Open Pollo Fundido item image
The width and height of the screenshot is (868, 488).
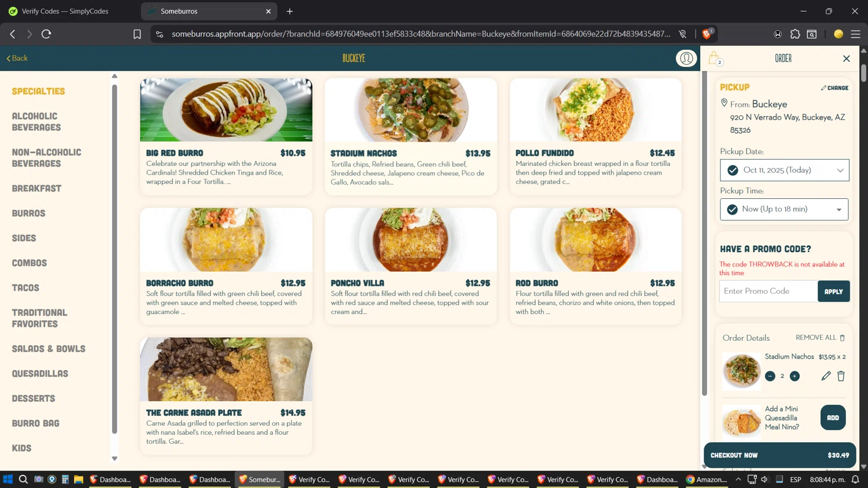[x=595, y=110]
